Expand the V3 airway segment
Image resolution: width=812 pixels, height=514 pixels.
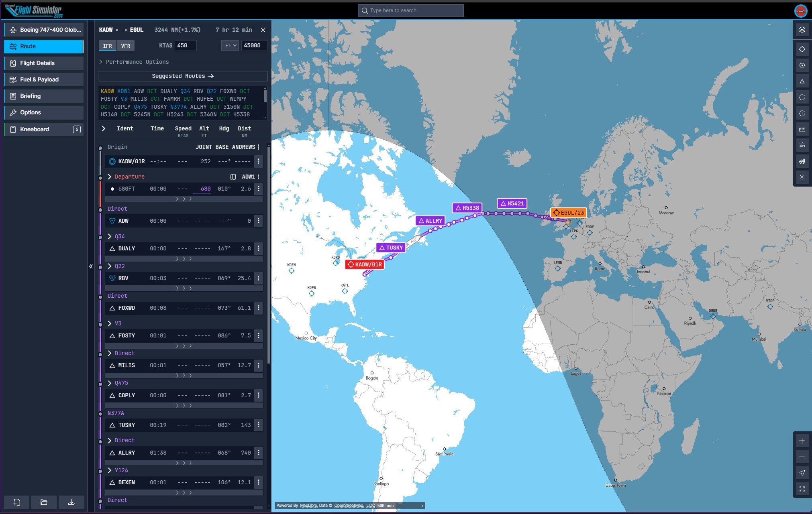point(110,324)
